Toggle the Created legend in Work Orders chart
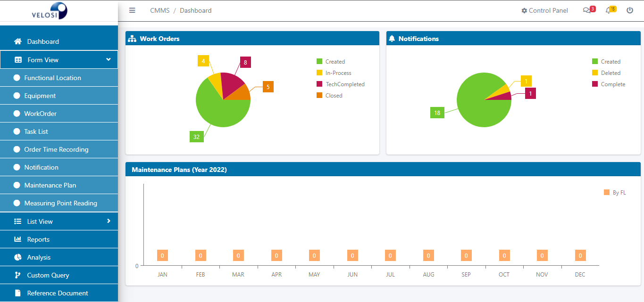The width and height of the screenshot is (644, 302). 331,61
